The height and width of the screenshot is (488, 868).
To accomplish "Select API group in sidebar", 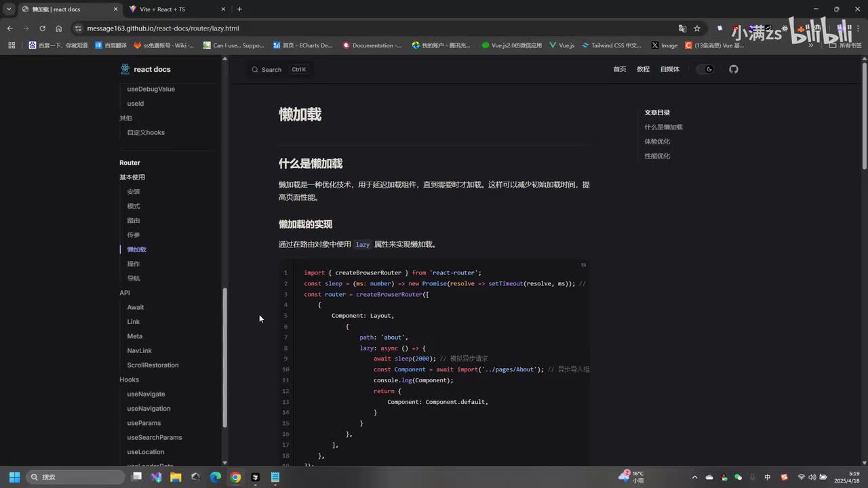I will pos(125,293).
